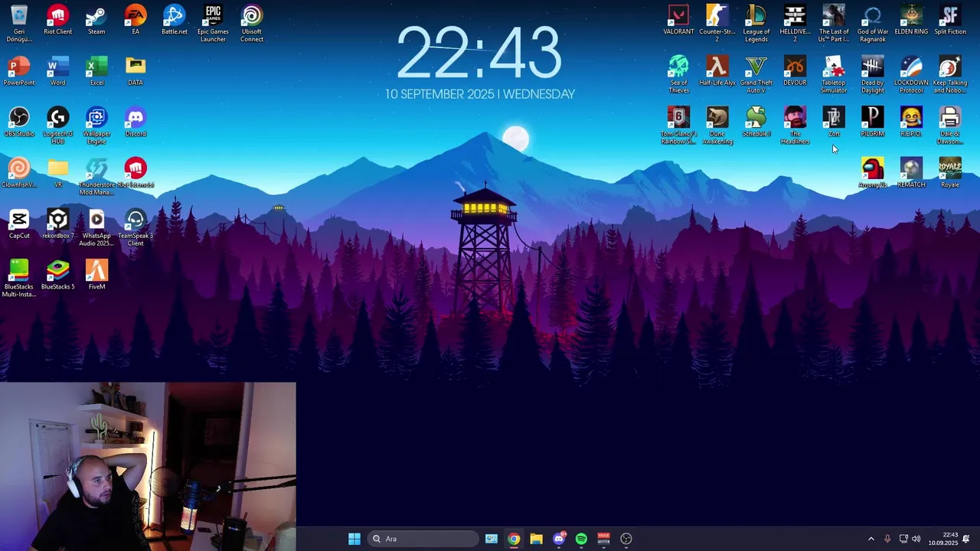The height and width of the screenshot is (551, 980).
Task: Select the Schedule I game icon
Action: 756,122
